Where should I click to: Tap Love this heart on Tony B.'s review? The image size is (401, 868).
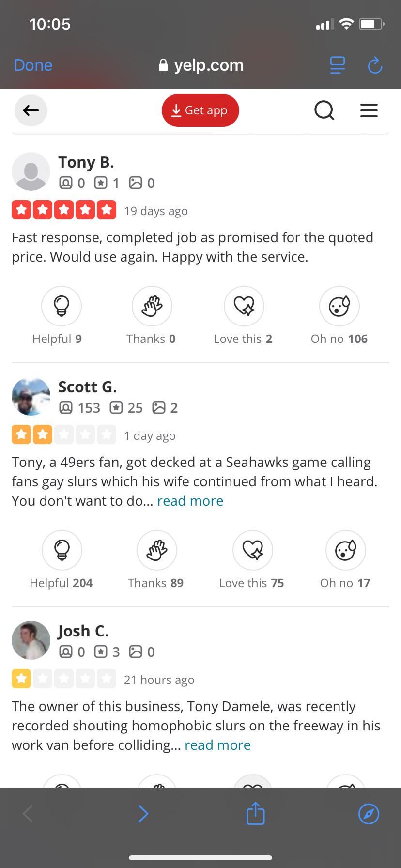[x=244, y=306]
